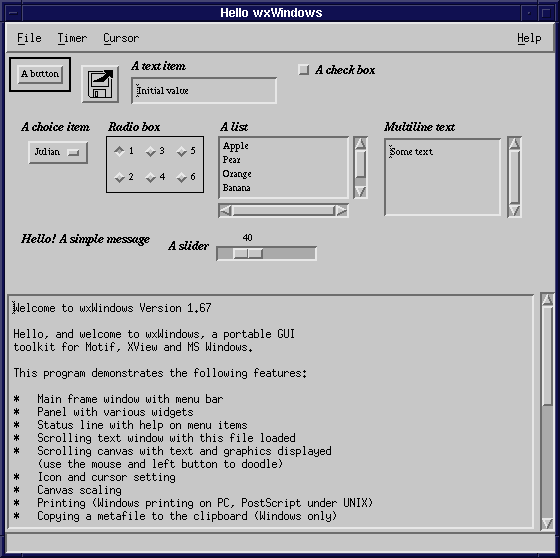The width and height of the screenshot is (560, 558).
Task: Toggle "A check box" checkbox
Action: tap(304, 69)
